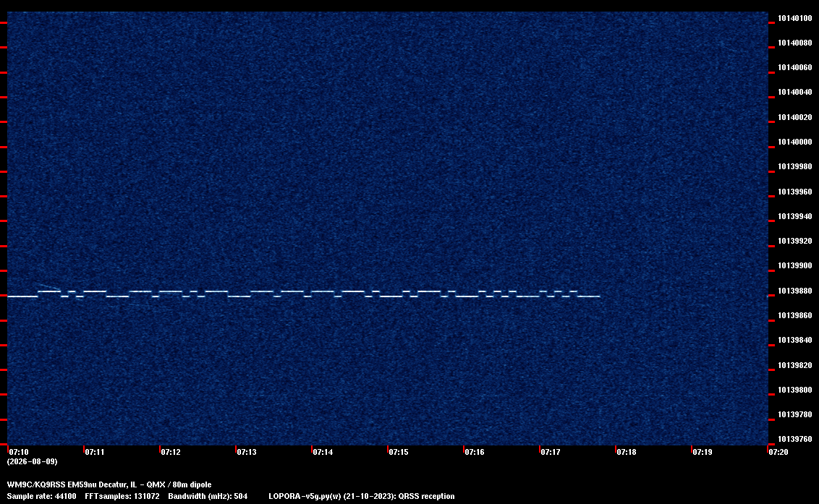The width and height of the screenshot is (819, 504).
Task: Click the 07:11 time label
Action: click(95, 452)
